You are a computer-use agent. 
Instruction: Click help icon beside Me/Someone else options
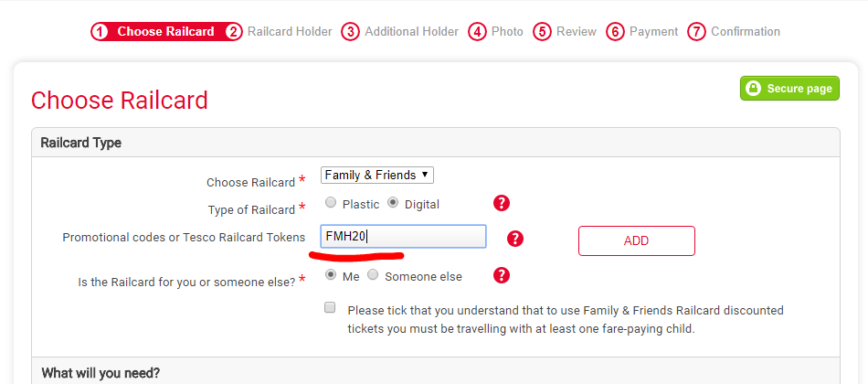point(501,275)
